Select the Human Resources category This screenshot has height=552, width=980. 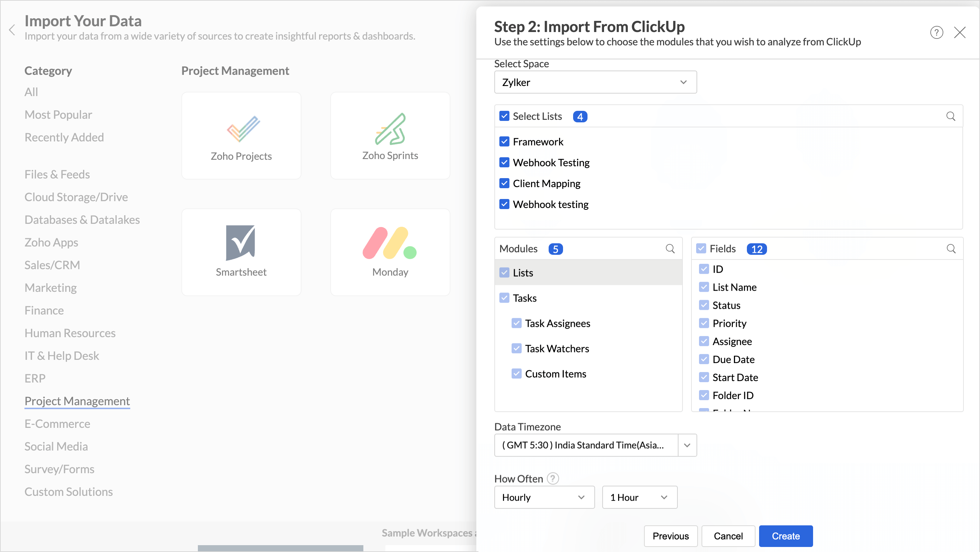(x=70, y=333)
